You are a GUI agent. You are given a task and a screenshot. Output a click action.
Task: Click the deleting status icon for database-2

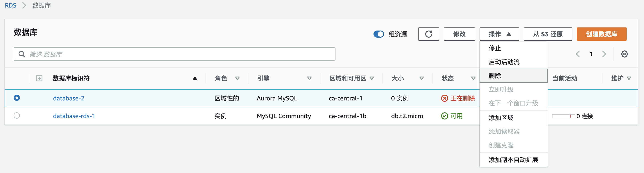coord(444,98)
